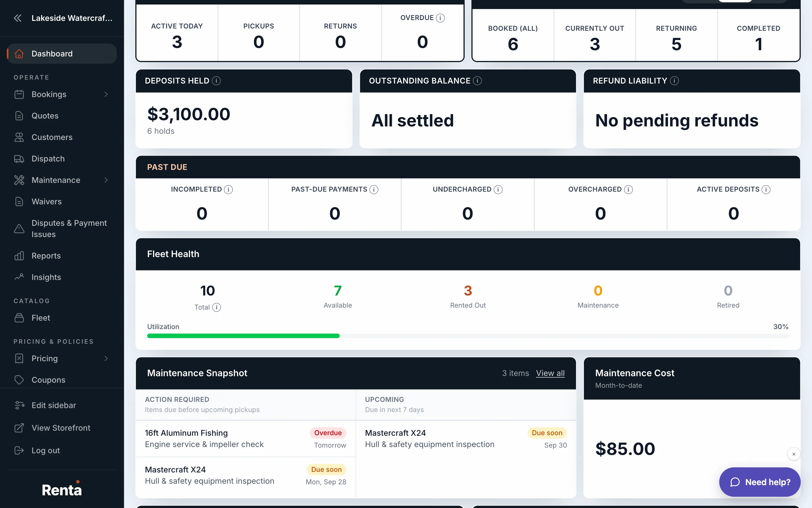
Task: Click the Customers people icon
Action: pyautogui.click(x=19, y=137)
